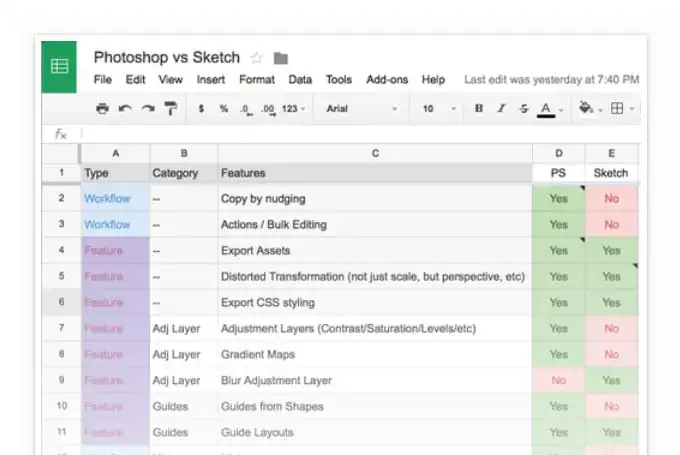
Task: Select column D header
Action: click(x=559, y=154)
